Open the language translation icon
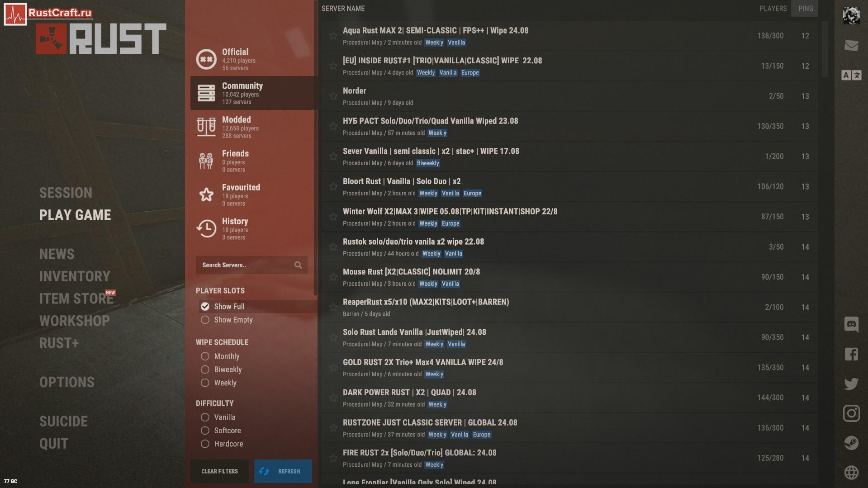This screenshot has width=868, height=488. [851, 75]
